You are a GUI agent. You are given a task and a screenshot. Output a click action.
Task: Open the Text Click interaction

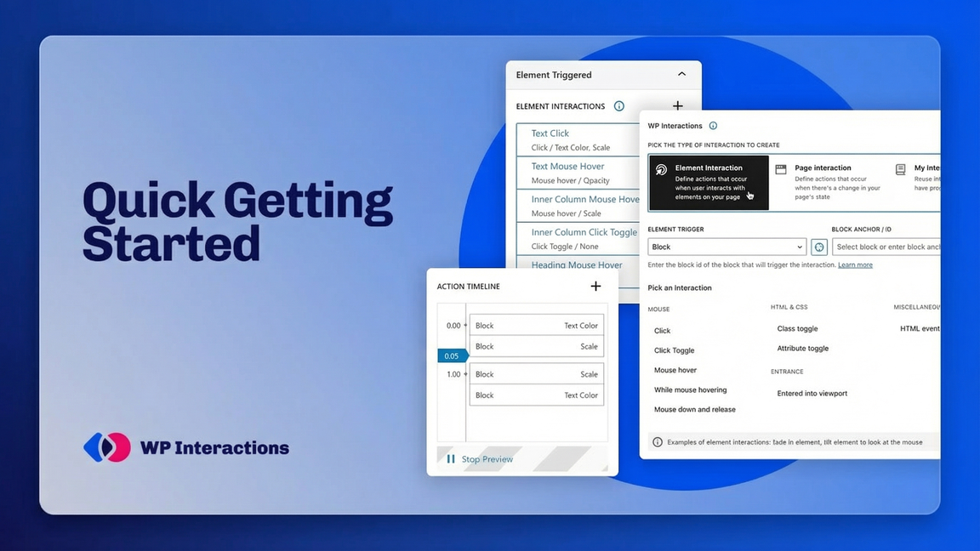coord(578,139)
